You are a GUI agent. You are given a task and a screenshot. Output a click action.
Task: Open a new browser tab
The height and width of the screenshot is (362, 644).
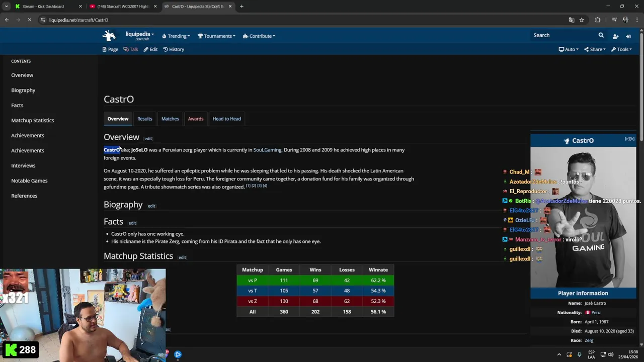[242, 7]
